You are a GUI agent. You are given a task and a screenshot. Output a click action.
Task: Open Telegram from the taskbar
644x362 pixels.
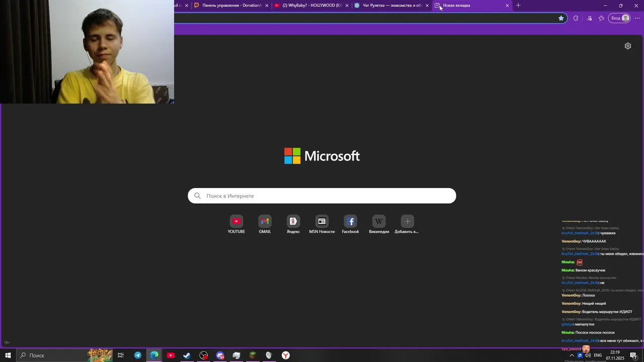pos(138,355)
